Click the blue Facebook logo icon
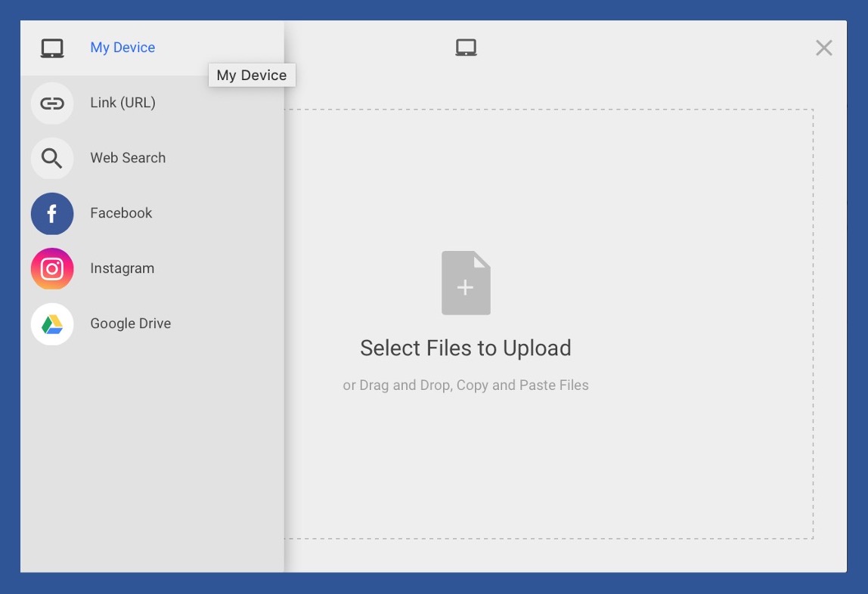The width and height of the screenshot is (868, 594). coord(52,214)
